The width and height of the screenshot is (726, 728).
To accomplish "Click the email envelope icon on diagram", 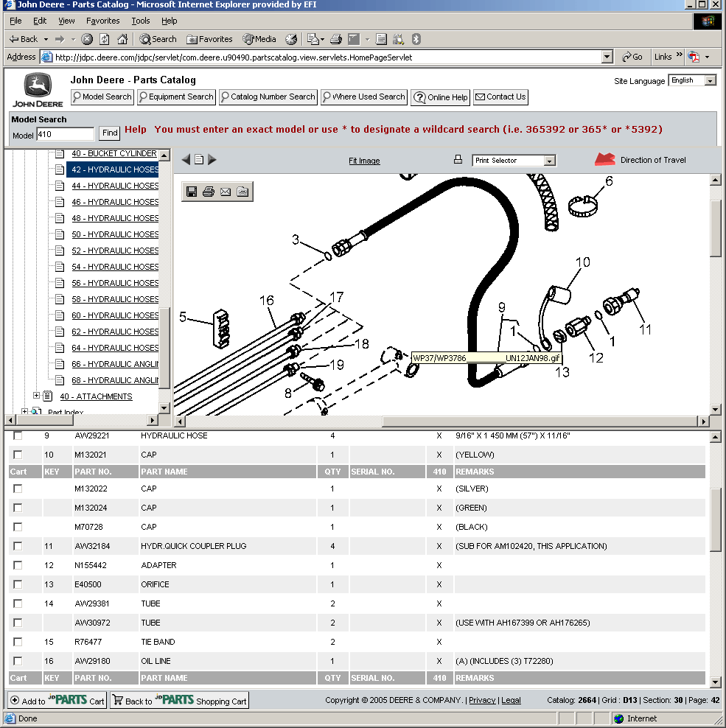I will pos(226,192).
